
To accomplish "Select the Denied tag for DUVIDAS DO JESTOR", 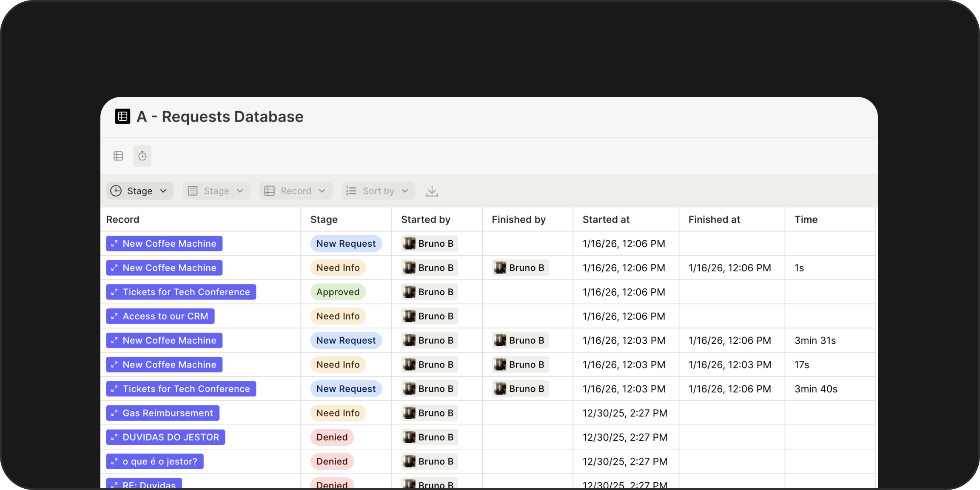I will [x=332, y=437].
